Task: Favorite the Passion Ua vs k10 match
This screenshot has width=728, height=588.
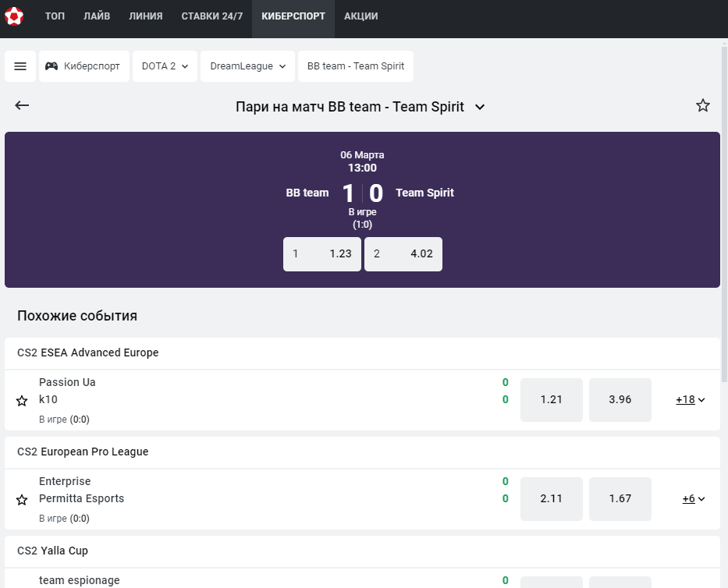Action: coord(22,401)
